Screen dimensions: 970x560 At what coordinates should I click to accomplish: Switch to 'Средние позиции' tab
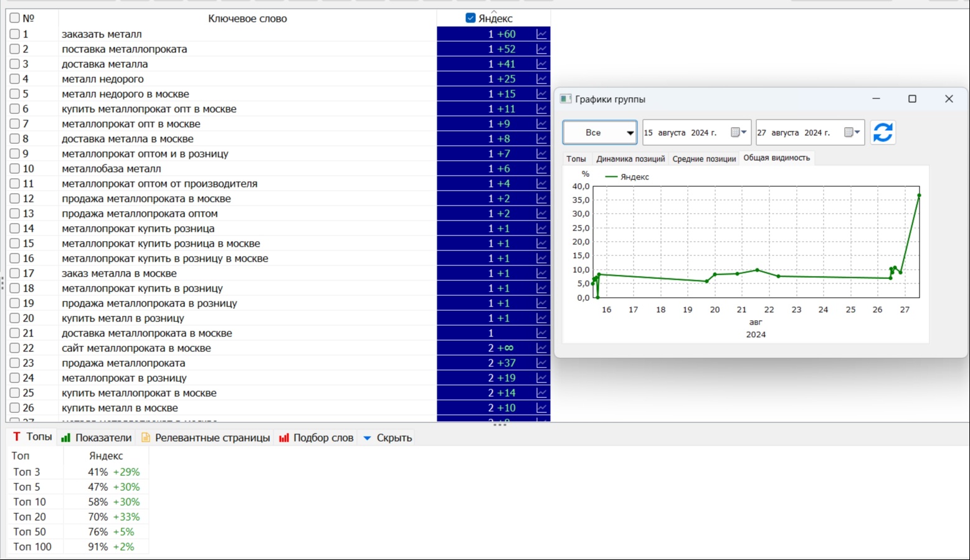coord(704,159)
